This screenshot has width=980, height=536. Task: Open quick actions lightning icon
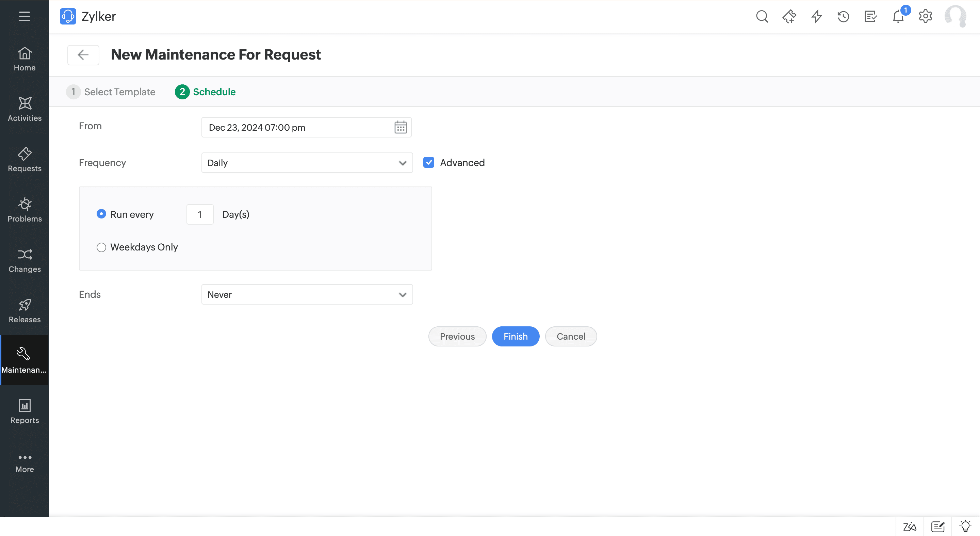[816, 16]
